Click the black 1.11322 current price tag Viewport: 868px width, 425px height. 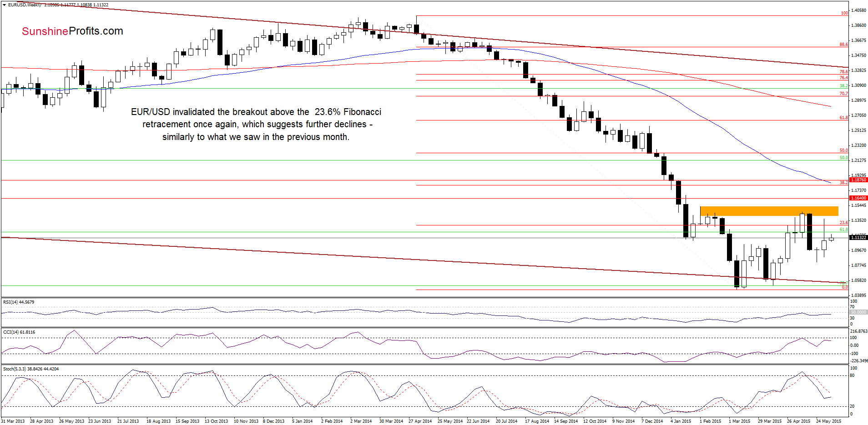coord(858,237)
